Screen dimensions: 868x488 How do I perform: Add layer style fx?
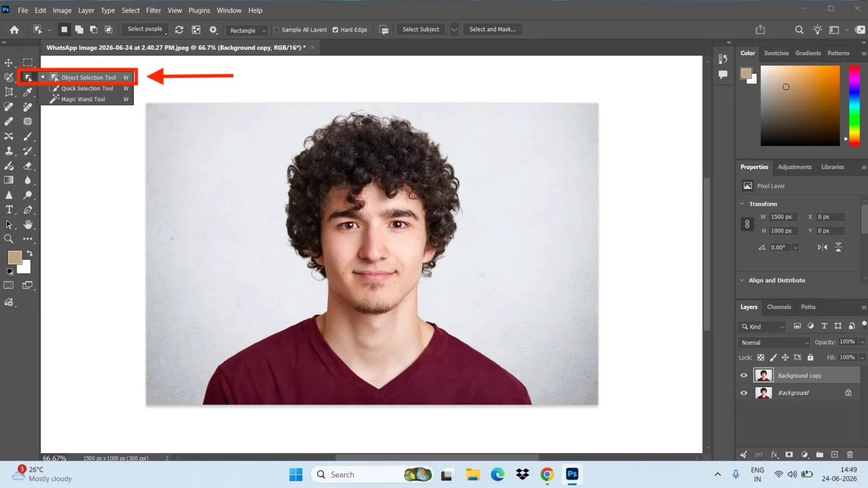coord(774,454)
